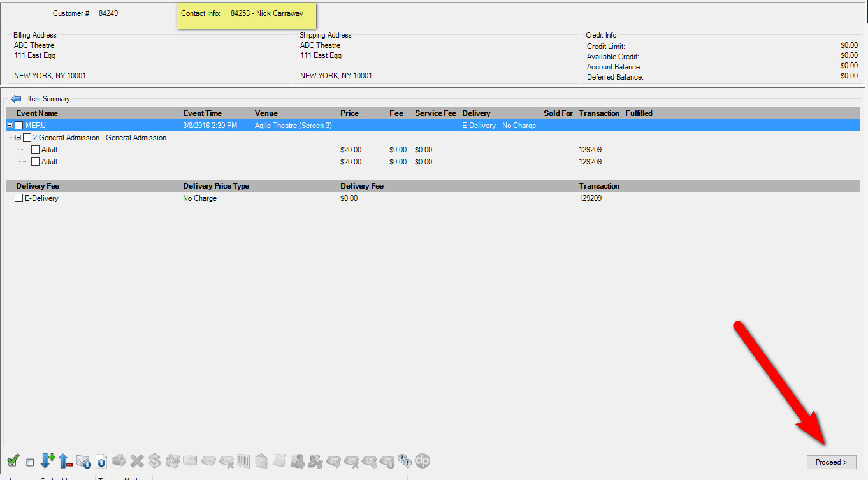Click the gray closed envelope icon
The image size is (868, 480).
point(190,460)
